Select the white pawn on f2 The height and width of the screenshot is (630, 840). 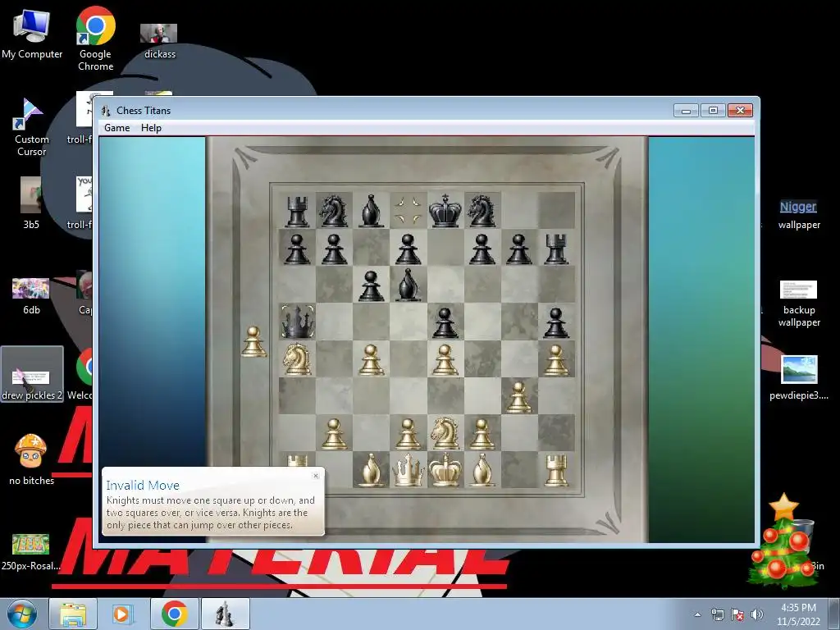[482, 433]
